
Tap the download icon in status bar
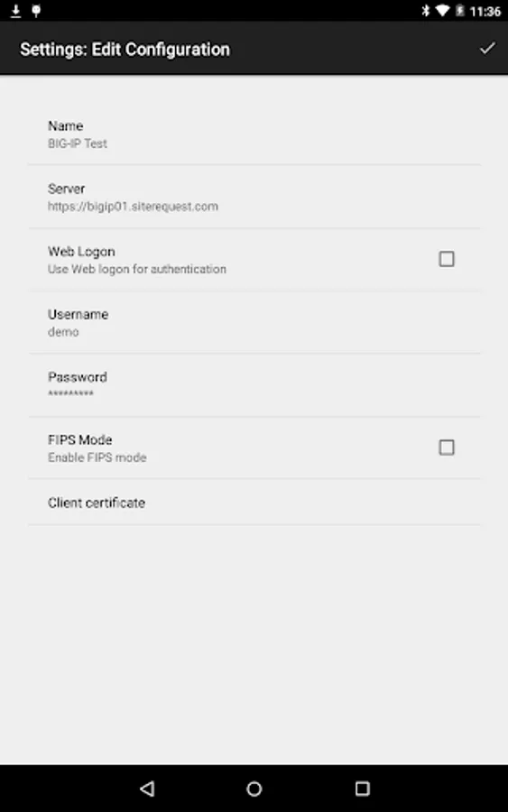[16, 11]
